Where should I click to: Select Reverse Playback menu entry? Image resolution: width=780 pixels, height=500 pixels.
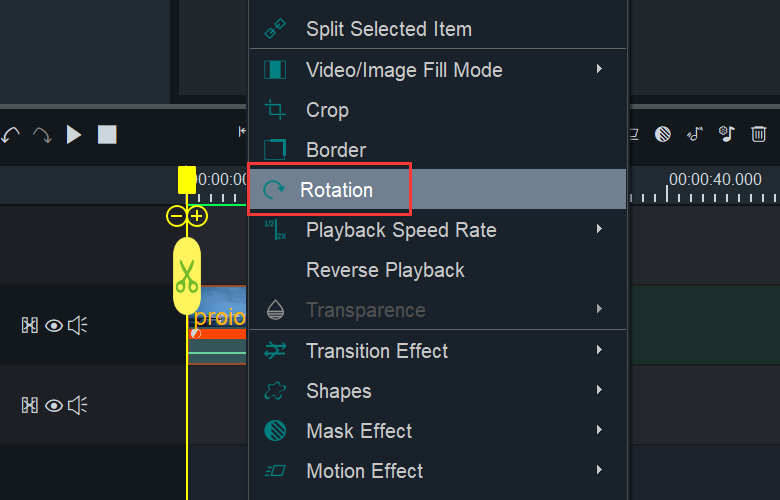[x=385, y=270]
